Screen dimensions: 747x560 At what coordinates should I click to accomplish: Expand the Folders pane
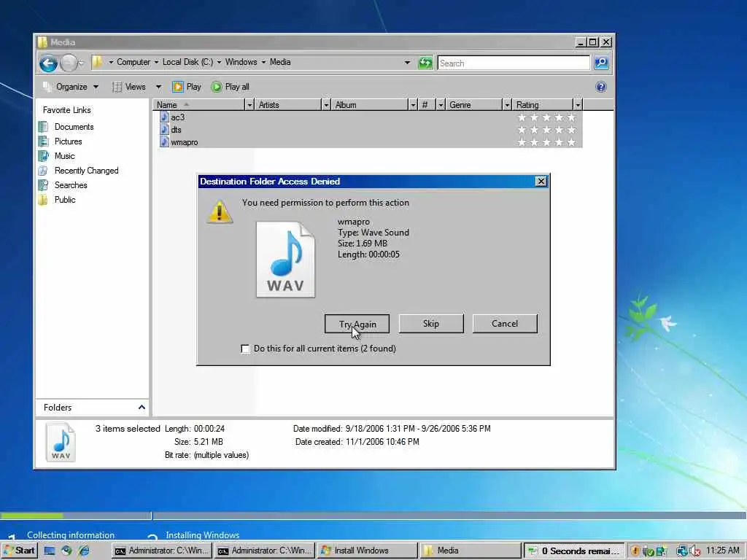coord(142,407)
